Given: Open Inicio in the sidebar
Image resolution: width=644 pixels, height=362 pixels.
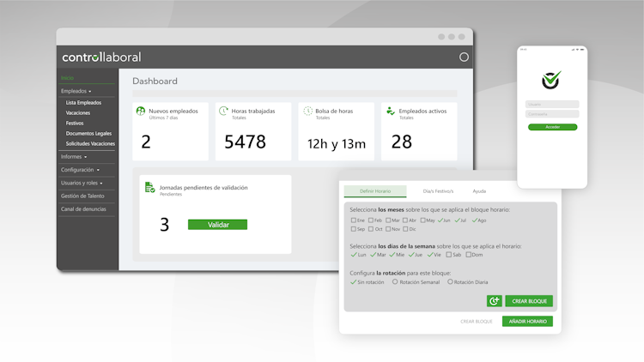Looking at the screenshot, I should (x=67, y=78).
